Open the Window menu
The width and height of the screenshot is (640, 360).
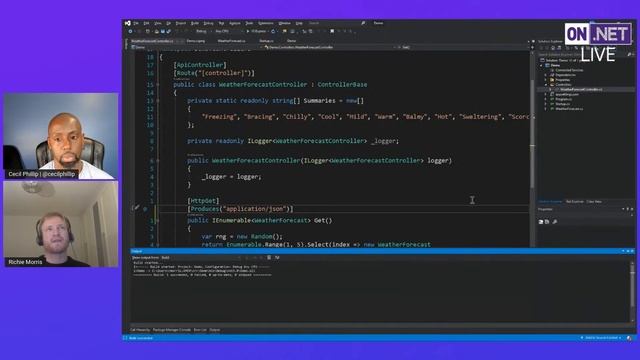pos(284,23)
